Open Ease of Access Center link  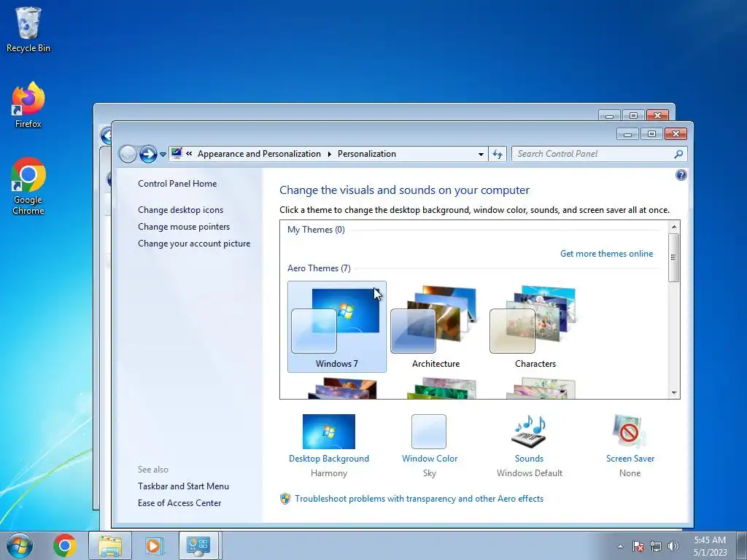179,503
